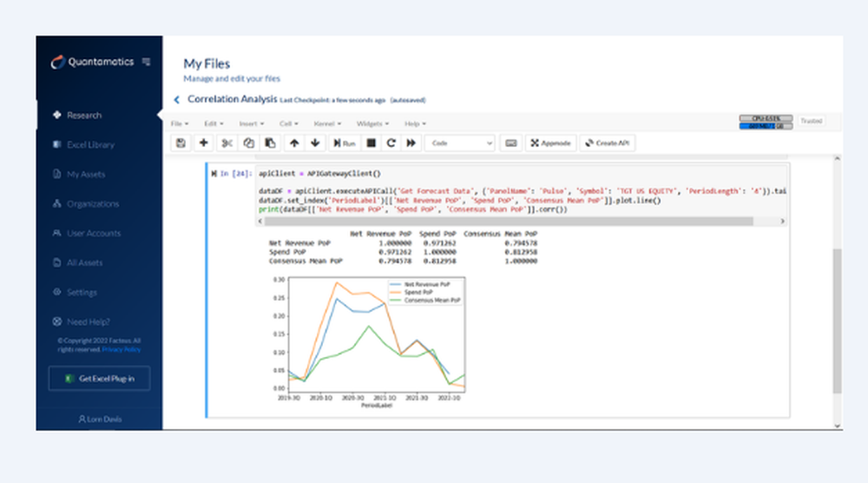The image size is (868, 483).
Task: Open Excel Library in the sidebar
Action: pos(90,144)
